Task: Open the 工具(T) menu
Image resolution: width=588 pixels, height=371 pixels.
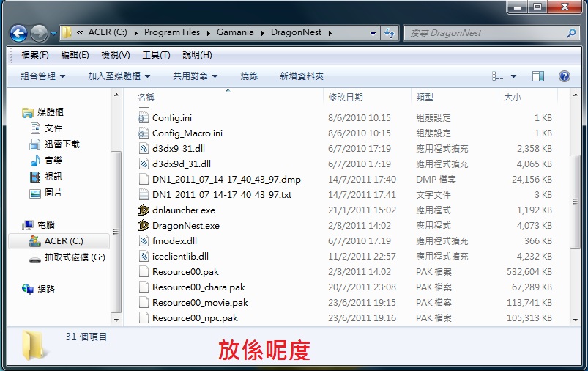Action: [156, 55]
